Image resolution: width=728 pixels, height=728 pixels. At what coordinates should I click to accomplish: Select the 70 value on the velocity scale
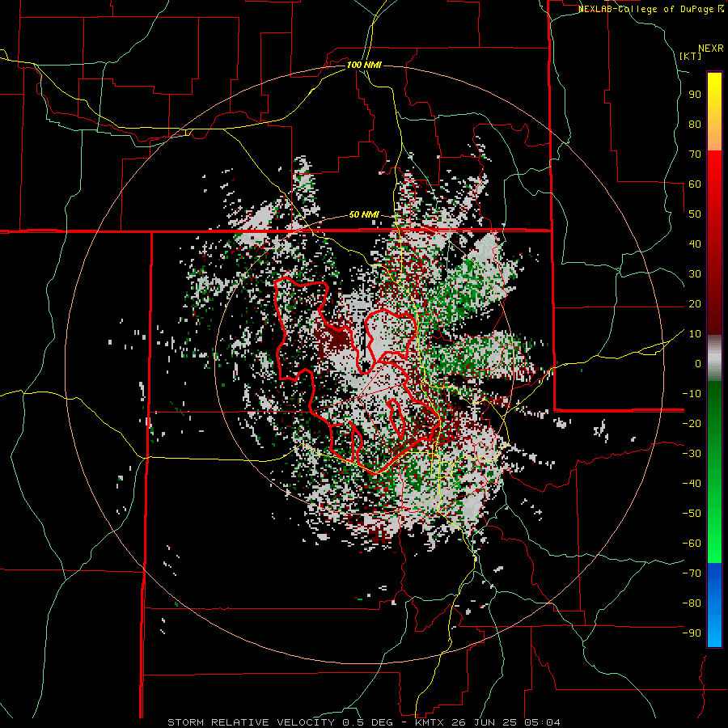(695, 154)
